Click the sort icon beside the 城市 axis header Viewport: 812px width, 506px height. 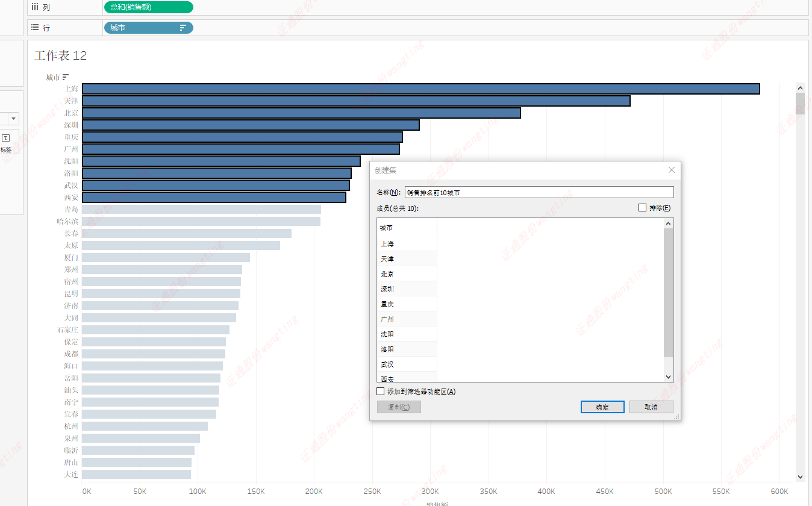66,77
